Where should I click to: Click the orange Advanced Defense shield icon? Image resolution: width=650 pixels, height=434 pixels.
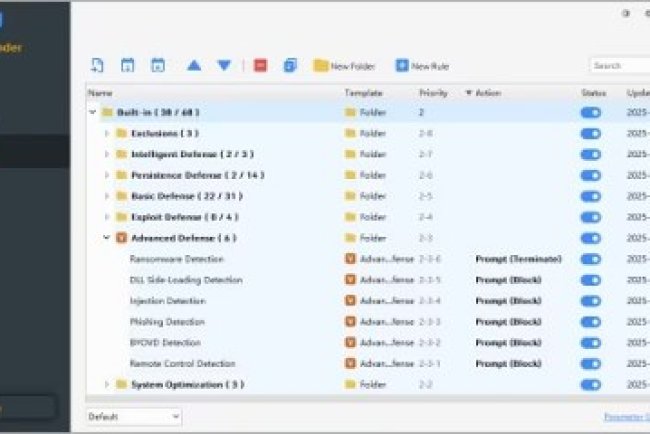pos(121,238)
